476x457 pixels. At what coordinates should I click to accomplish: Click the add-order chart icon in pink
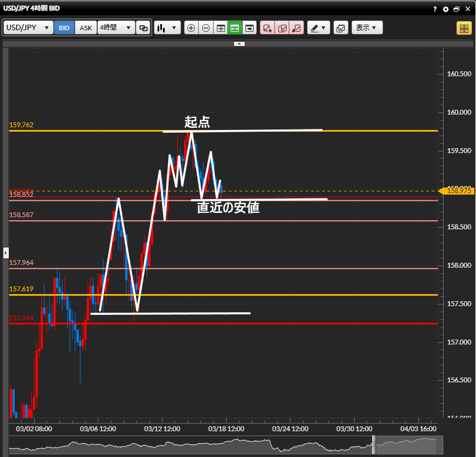tap(267, 28)
